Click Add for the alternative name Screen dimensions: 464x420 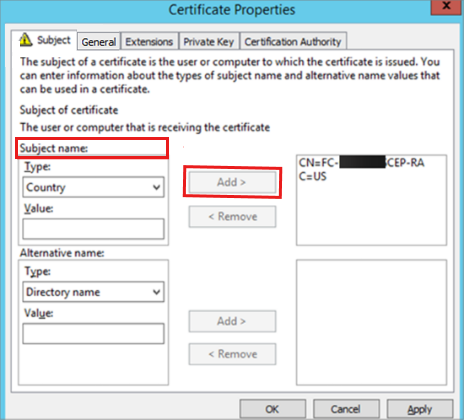pyautogui.click(x=232, y=321)
